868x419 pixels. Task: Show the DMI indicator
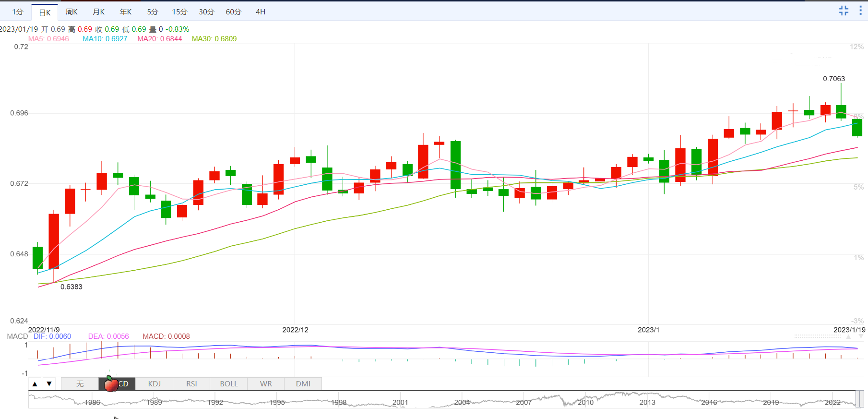pyautogui.click(x=303, y=384)
